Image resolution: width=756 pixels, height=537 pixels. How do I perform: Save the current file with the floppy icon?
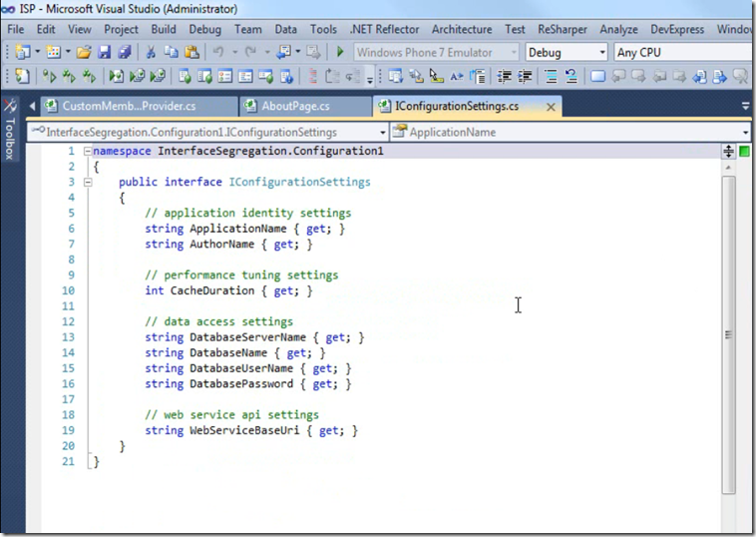tap(104, 52)
